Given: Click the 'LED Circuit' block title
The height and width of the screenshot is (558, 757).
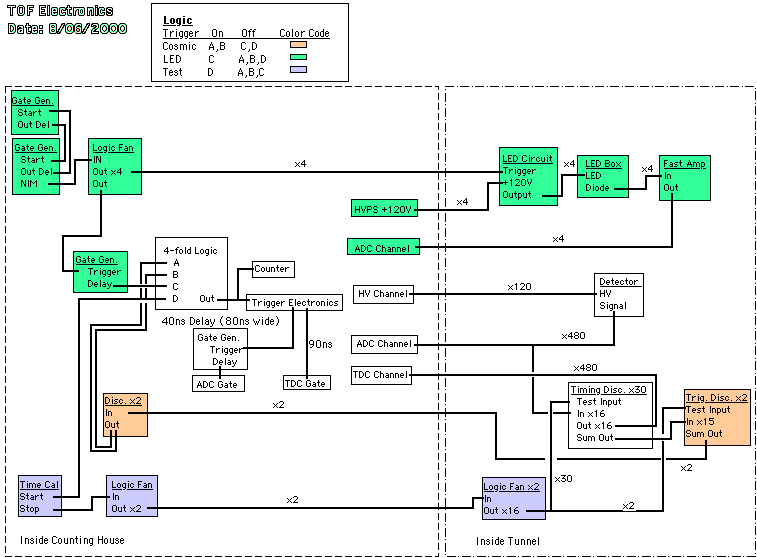Looking at the screenshot, I should tap(527, 159).
